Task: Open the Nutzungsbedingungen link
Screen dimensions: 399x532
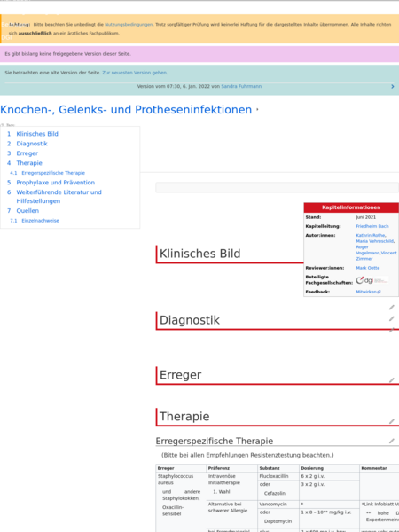Action: coord(129,25)
